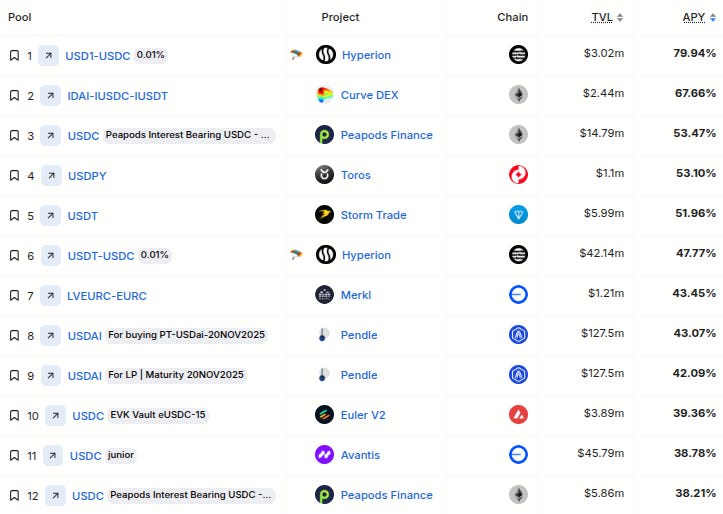Viewport: 723px width, 514px height.
Task: Click the Hyperion logo in row 1
Action: [x=326, y=55]
